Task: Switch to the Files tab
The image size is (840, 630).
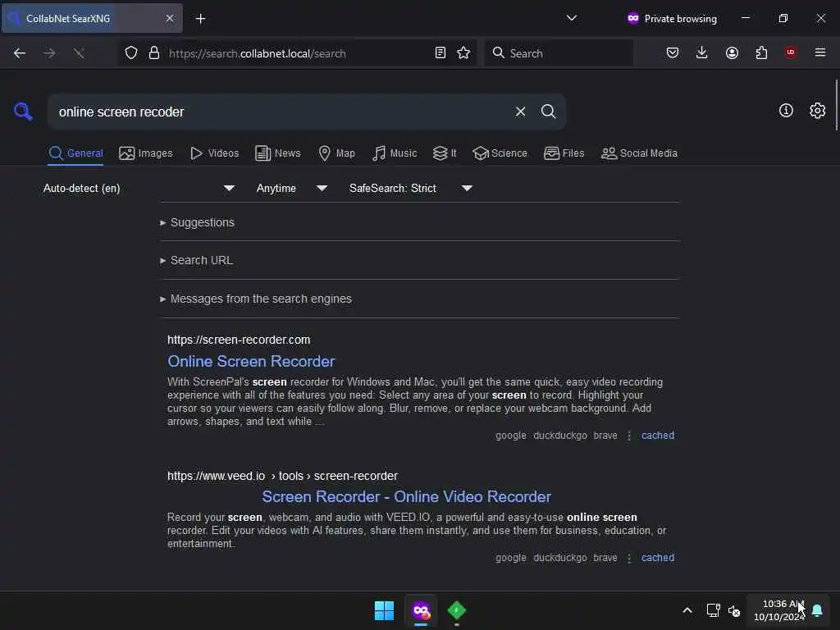Action: [564, 153]
